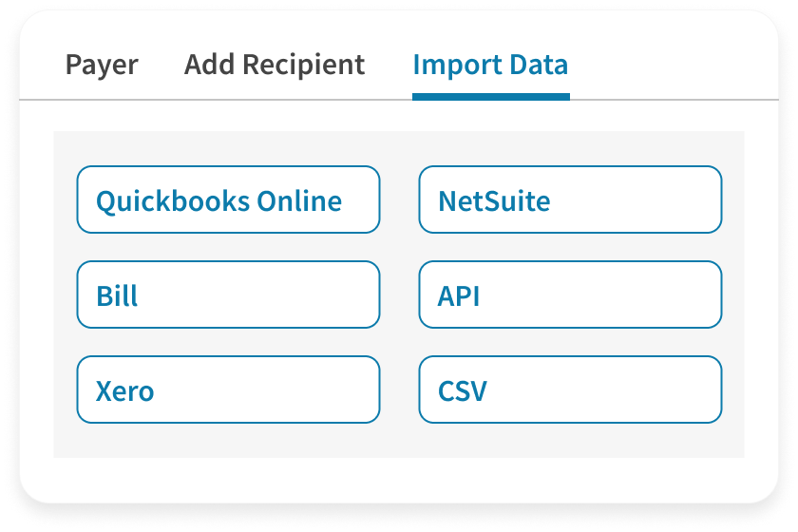
Task: Select the Import Data tab
Action: (490, 65)
